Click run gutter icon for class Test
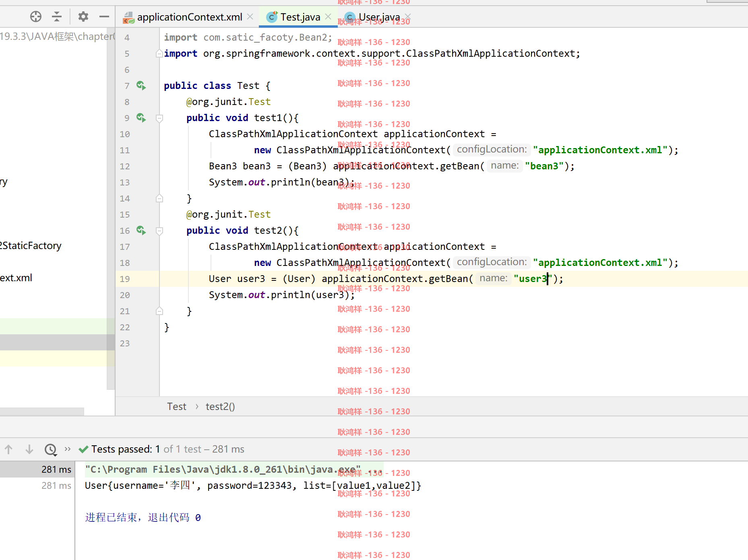748x560 pixels. (141, 85)
